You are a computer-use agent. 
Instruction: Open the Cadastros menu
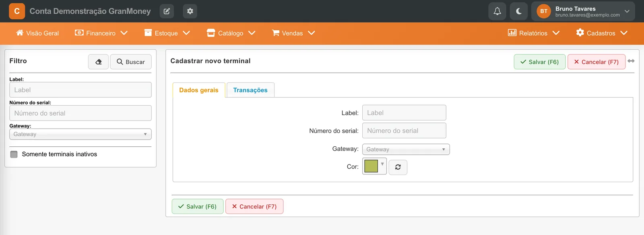click(602, 33)
